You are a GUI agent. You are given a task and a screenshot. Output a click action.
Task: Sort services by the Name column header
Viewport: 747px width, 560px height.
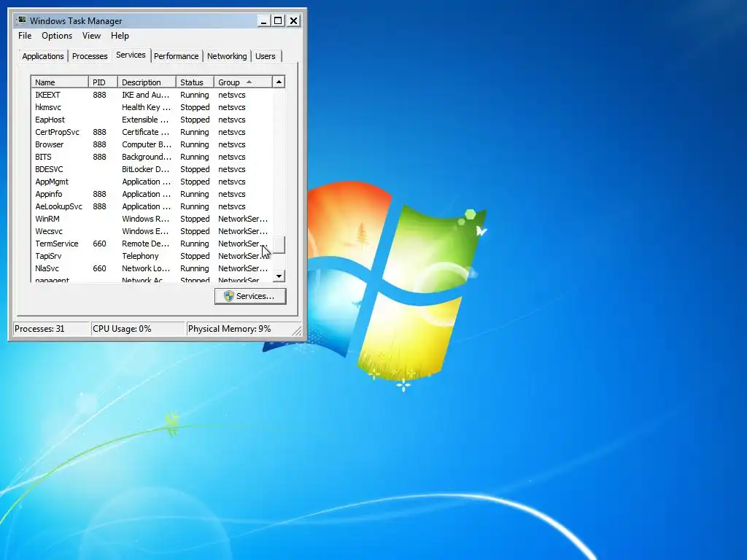[60, 82]
